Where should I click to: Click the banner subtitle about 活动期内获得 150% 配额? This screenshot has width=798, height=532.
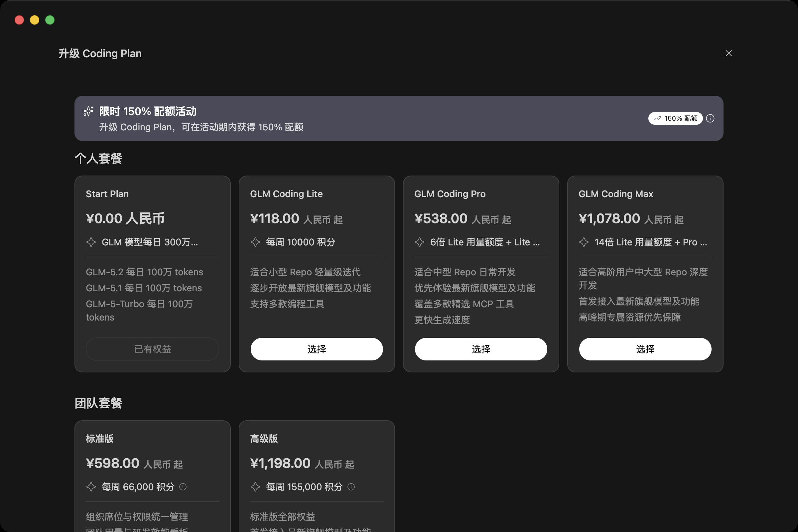[x=201, y=127]
